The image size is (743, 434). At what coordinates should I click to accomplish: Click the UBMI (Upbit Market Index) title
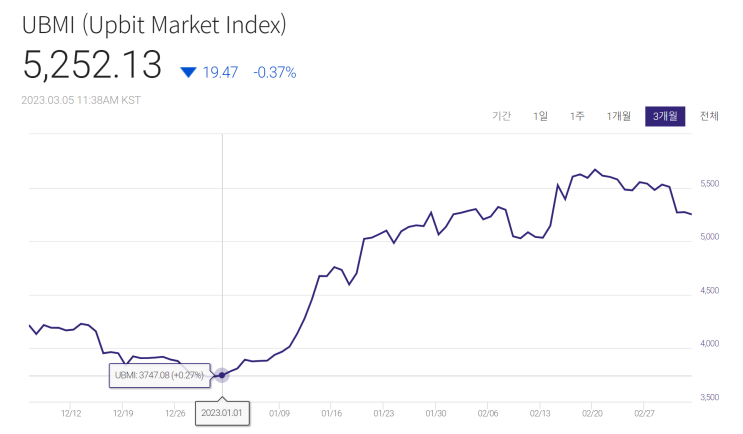coord(154,25)
